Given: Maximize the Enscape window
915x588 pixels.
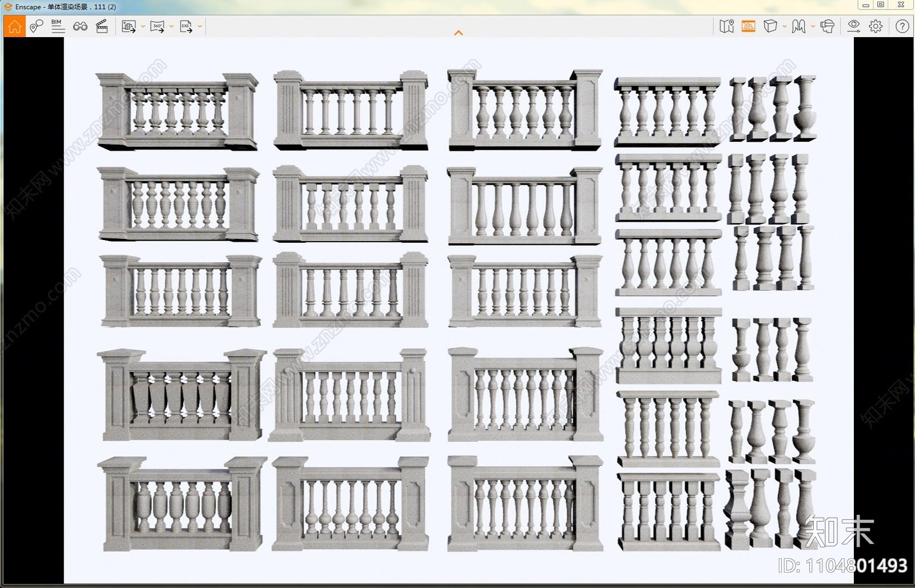Looking at the screenshot, I should [881, 5].
